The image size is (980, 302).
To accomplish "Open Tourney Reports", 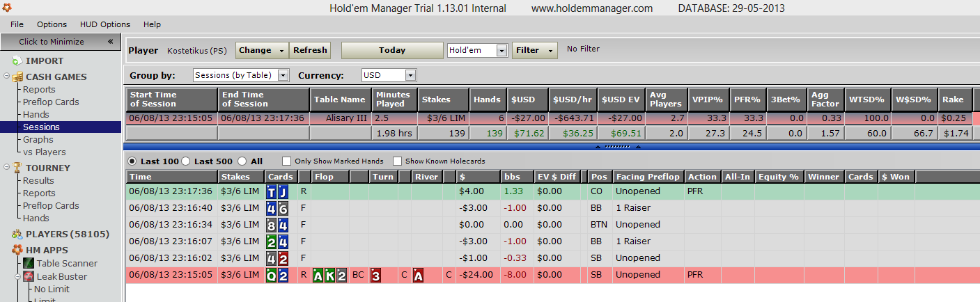I will point(39,193).
